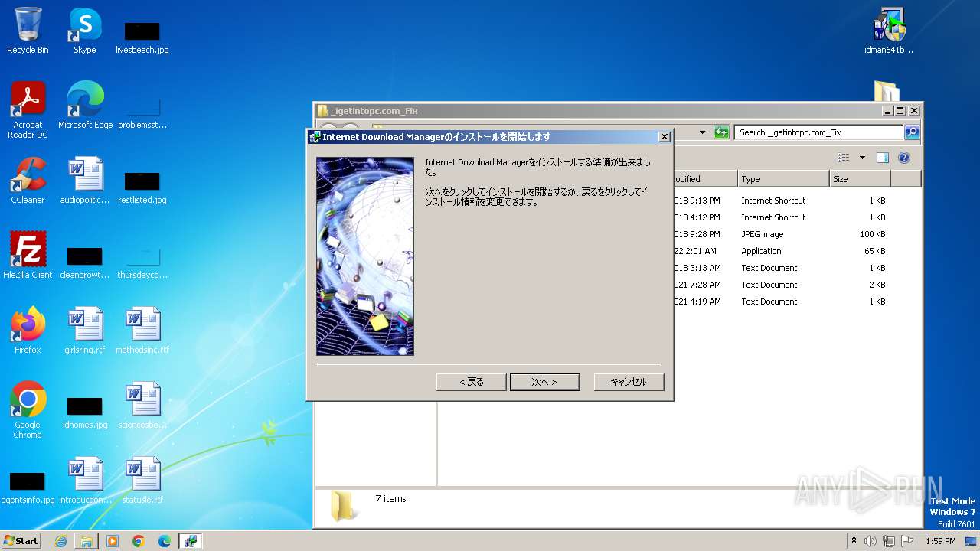
Task: Sort by Size column header
Action: tap(860, 179)
